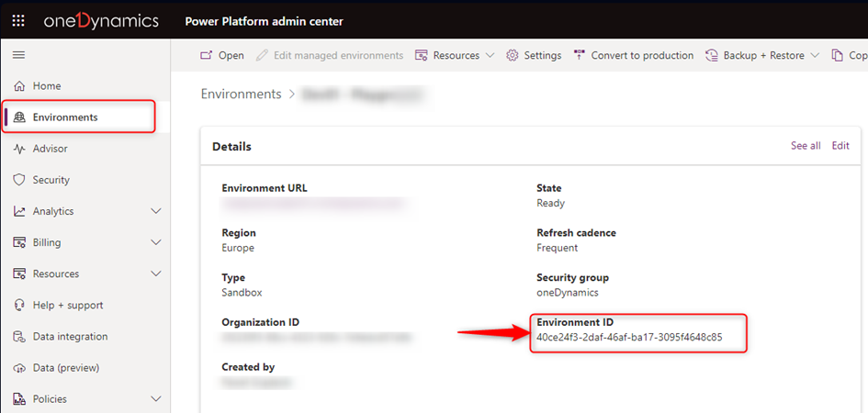Click the Data integration icon
This screenshot has height=413, width=868.
pyautogui.click(x=19, y=336)
